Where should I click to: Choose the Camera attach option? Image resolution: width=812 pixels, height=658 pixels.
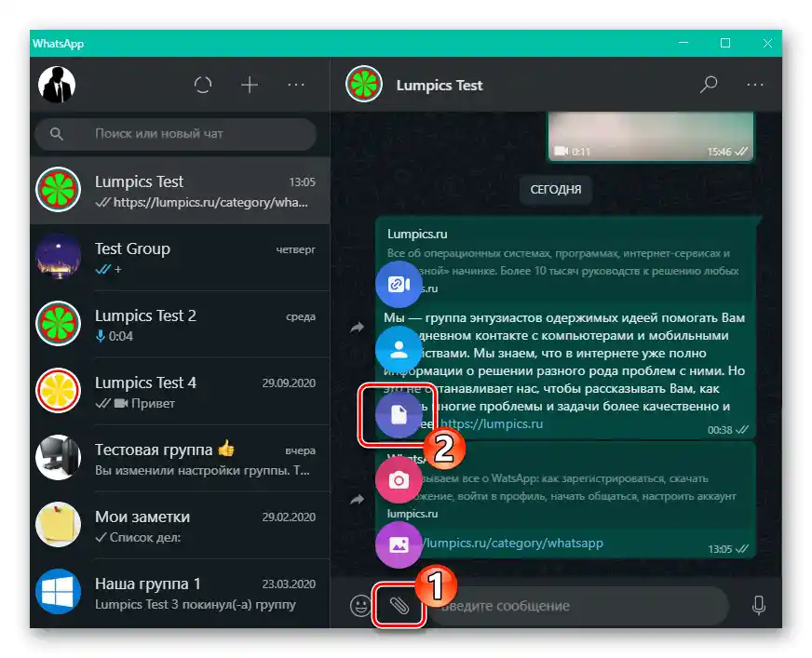click(399, 480)
